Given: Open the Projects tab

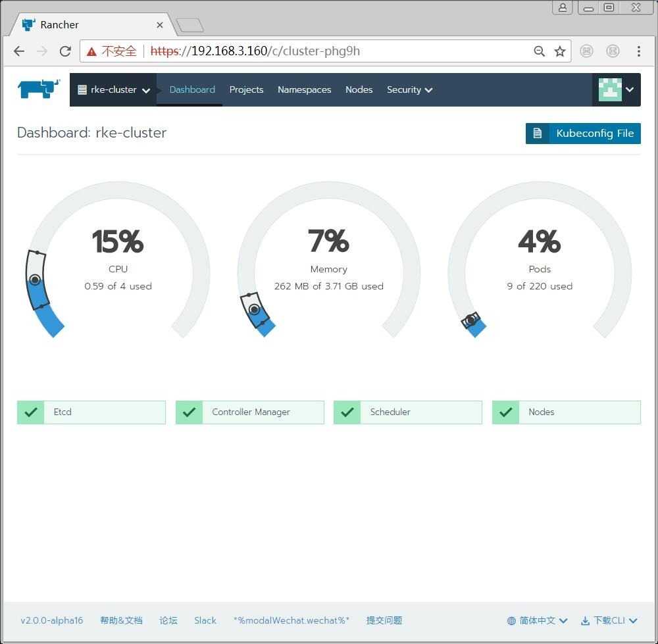Looking at the screenshot, I should click(x=246, y=89).
